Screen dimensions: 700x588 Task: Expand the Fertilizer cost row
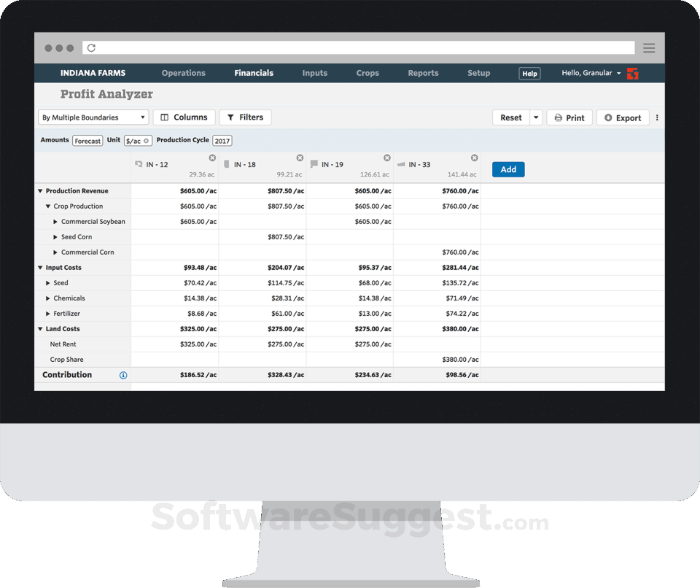[x=48, y=314]
